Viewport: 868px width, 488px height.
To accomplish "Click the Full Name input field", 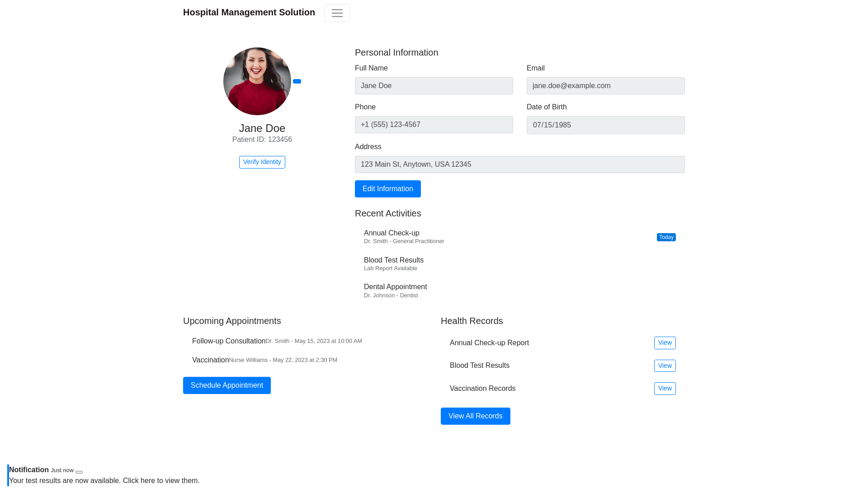I will [434, 86].
